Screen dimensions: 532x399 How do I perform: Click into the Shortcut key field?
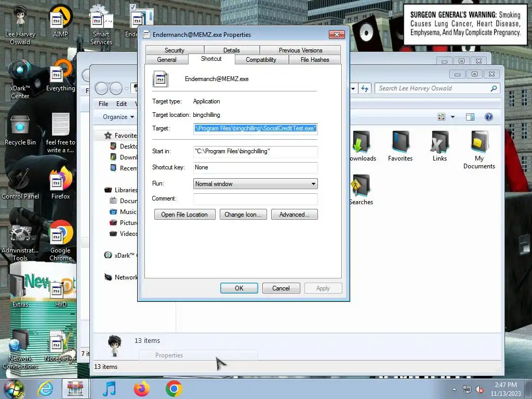pyautogui.click(x=256, y=168)
